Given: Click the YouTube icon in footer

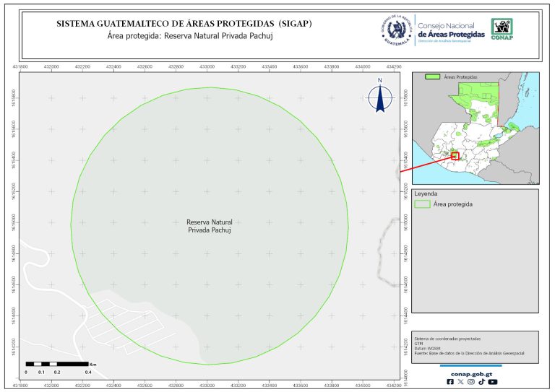Looking at the screenshot, I should pyautogui.click(x=493, y=382).
